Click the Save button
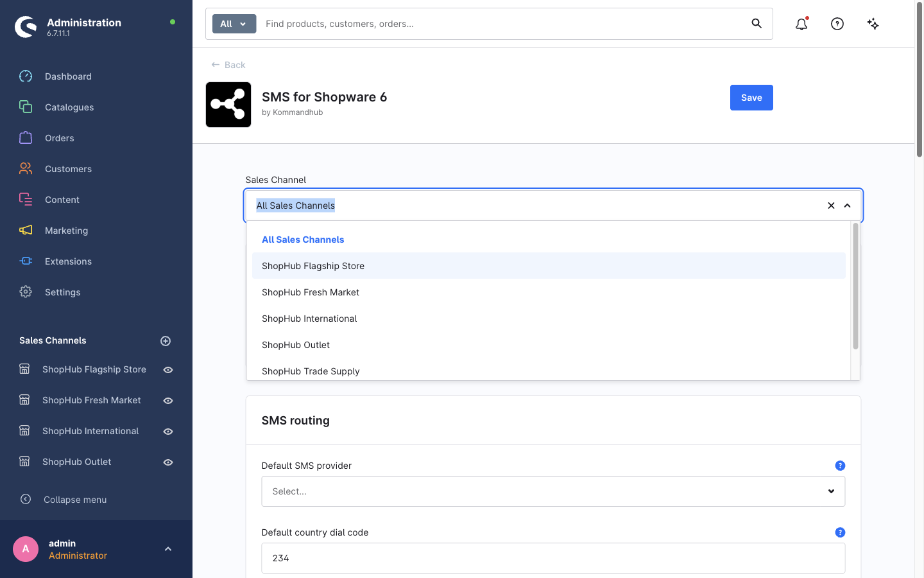 pyautogui.click(x=751, y=98)
